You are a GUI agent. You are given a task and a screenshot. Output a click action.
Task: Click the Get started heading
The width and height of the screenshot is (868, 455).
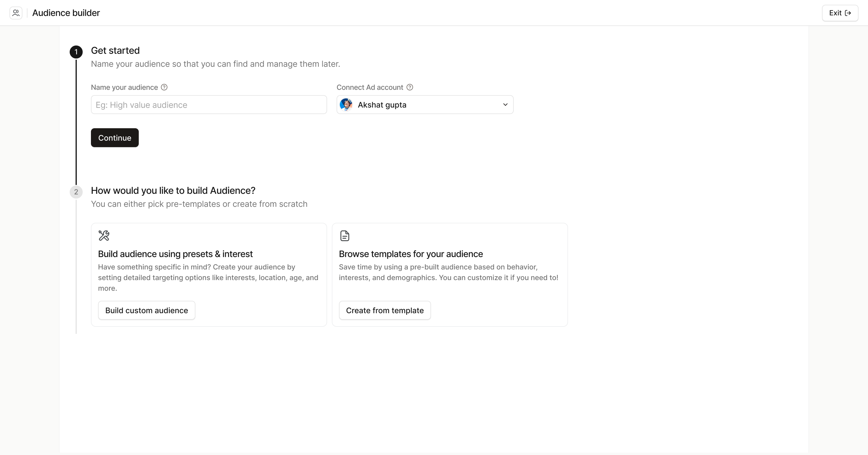[115, 50]
